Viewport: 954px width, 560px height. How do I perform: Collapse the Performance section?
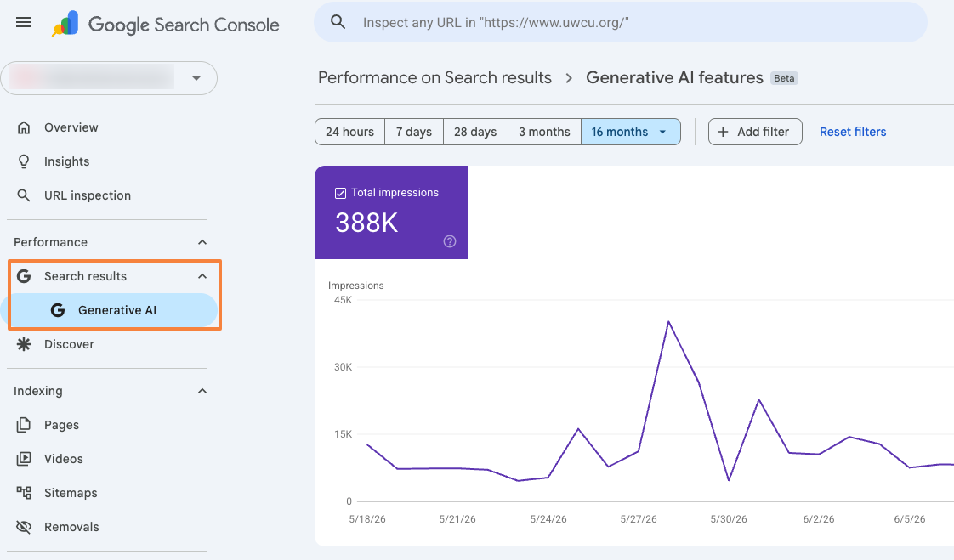(202, 242)
